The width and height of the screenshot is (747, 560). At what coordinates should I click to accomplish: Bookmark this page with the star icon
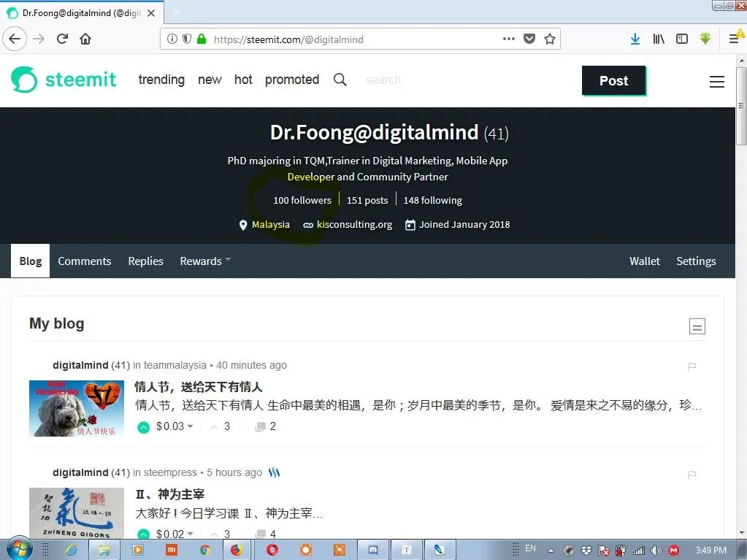tap(550, 39)
